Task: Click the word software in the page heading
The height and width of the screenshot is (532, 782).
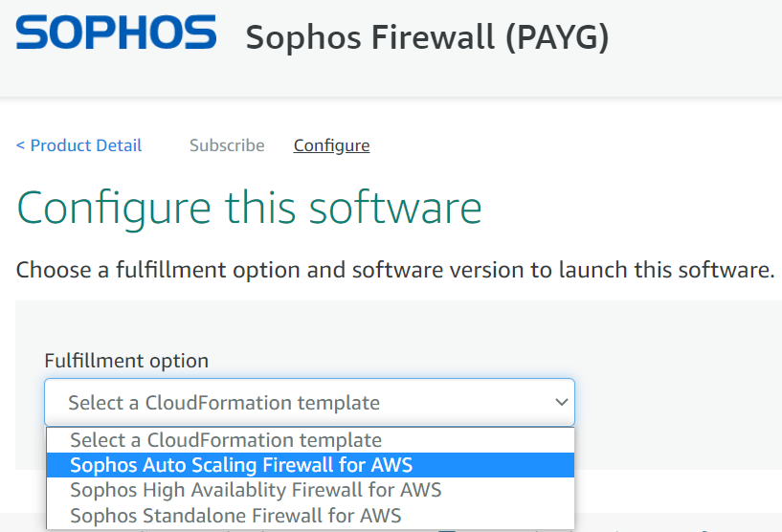Action: pos(402,208)
